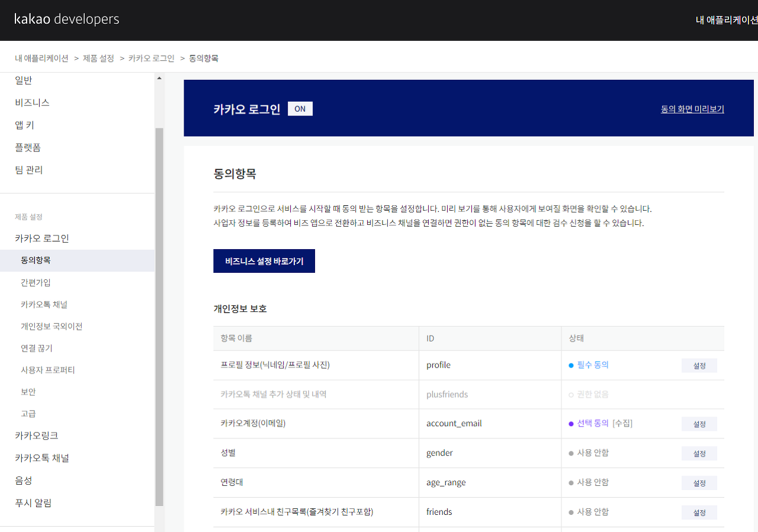Open 팀 관리 in the sidebar
Viewport: 758px width, 532px height.
tap(29, 170)
